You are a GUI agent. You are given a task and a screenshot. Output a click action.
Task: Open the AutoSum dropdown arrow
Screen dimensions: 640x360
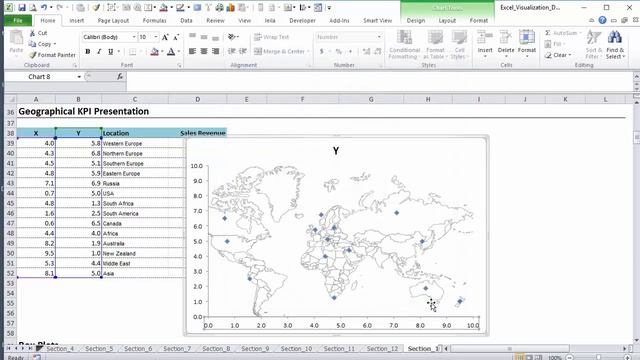point(580,33)
